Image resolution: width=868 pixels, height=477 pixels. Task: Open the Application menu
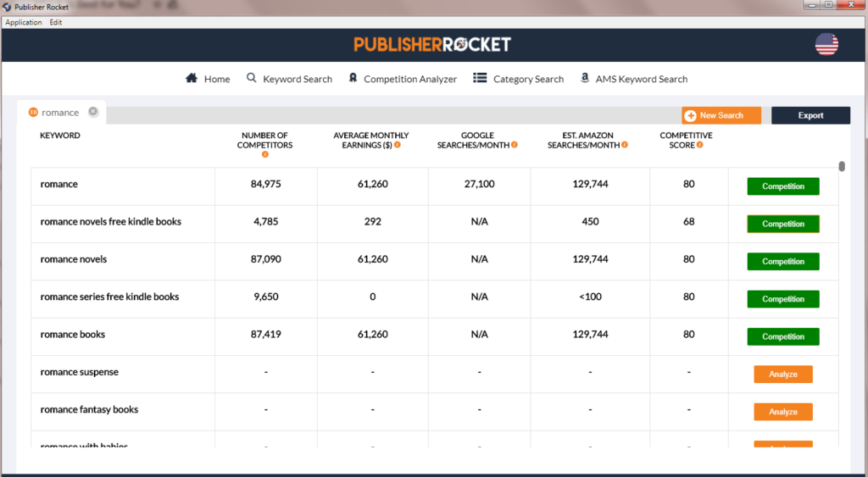click(24, 22)
